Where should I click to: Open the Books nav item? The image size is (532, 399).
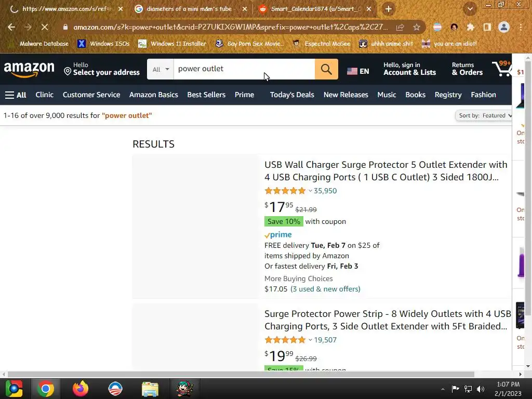pyautogui.click(x=415, y=95)
